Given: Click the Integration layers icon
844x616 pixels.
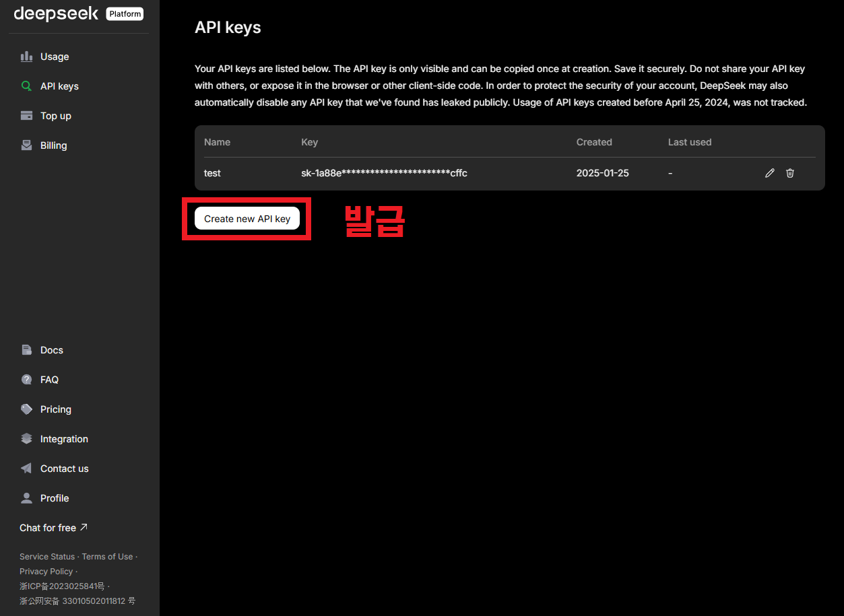Looking at the screenshot, I should coord(27,439).
